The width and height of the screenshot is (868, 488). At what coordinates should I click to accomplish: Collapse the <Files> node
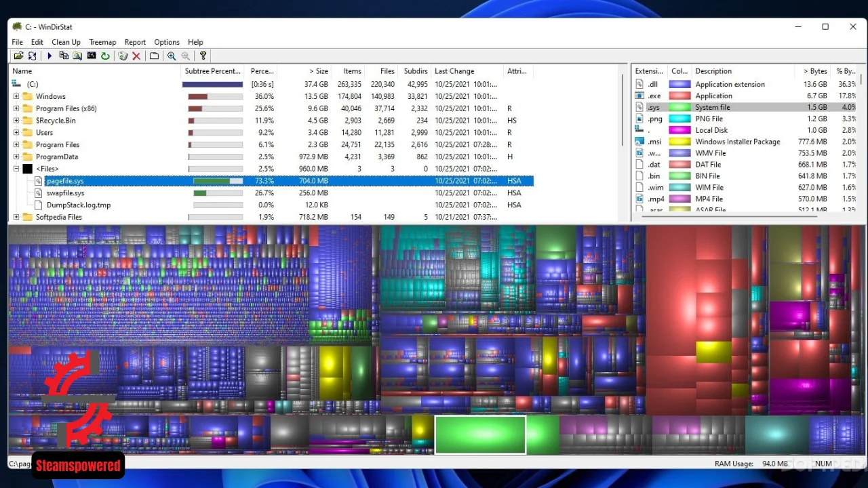point(16,169)
